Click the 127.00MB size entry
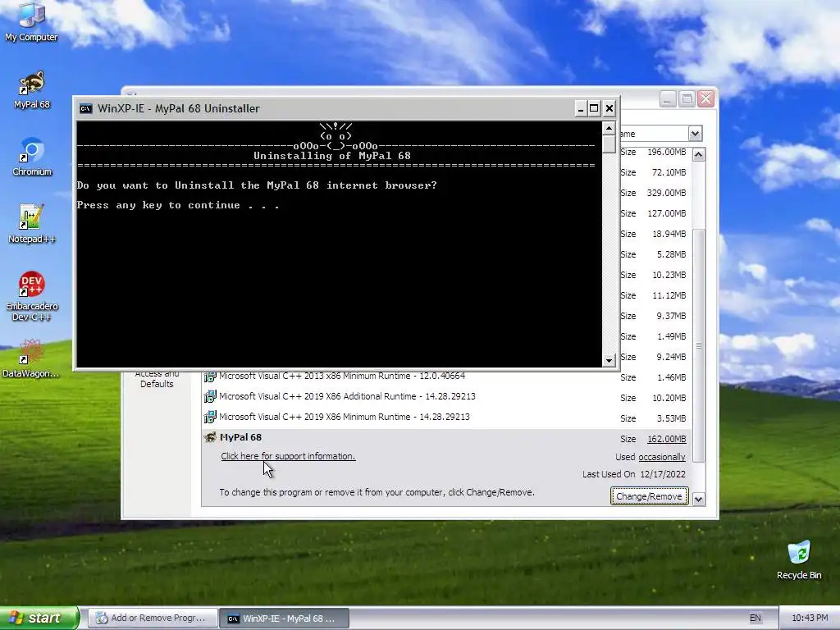This screenshot has width=840, height=630. [666, 213]
